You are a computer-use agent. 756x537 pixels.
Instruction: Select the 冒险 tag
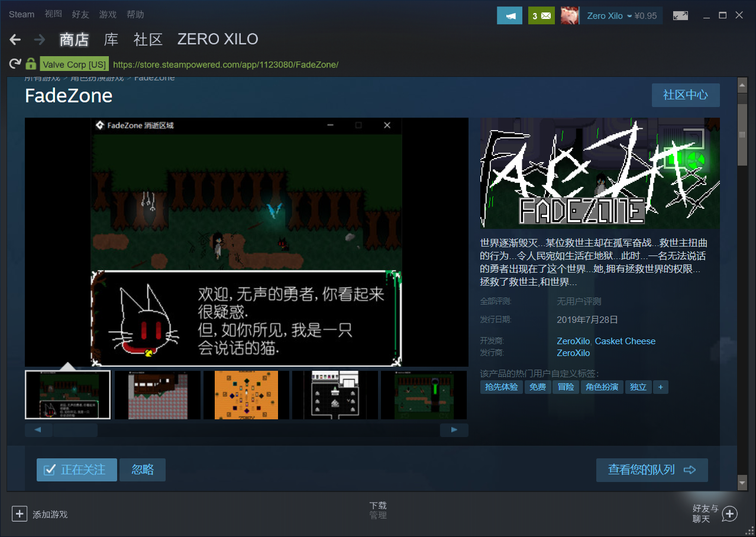point(566,387)
